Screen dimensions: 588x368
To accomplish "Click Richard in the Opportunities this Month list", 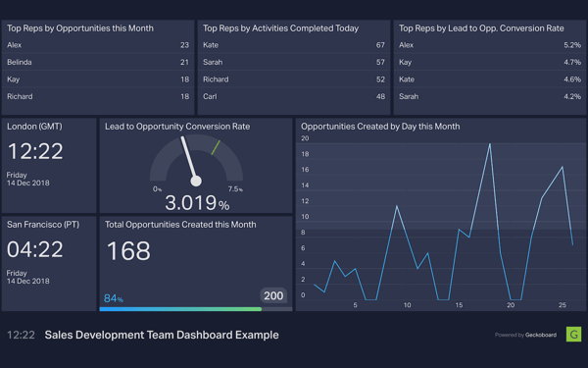I will pyautogui.click(x=20, y=96).
